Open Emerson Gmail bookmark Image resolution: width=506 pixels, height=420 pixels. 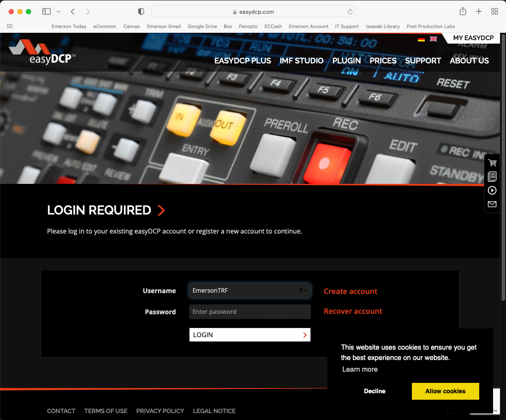point(164,26)
